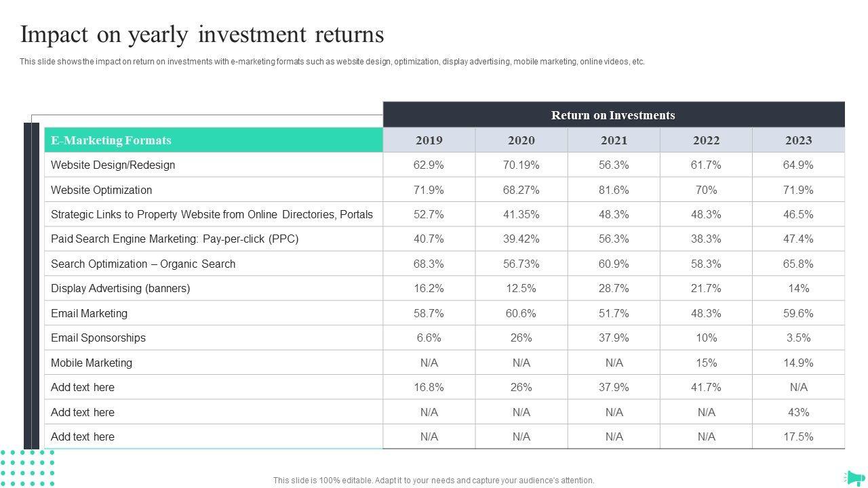The height and width of the screenshot is (488, 868).
Task: Select the 'Website Optimization' row label
Action: [101, 190]
